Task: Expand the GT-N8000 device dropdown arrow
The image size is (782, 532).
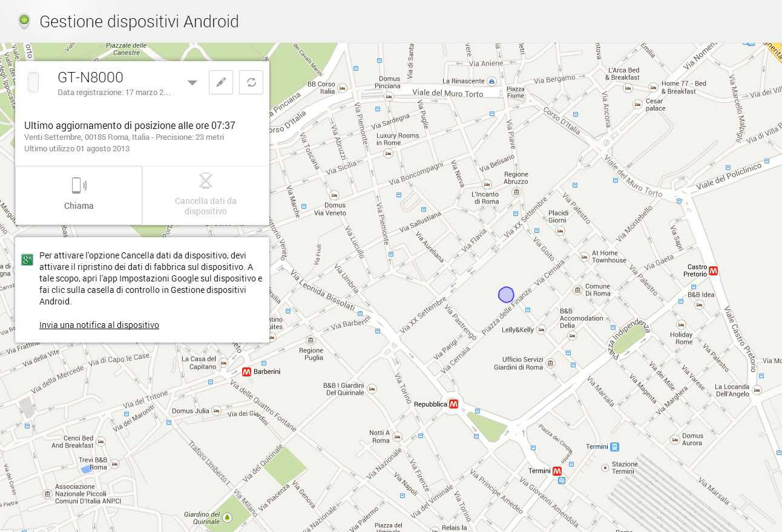Action: (x=192, y=83)
